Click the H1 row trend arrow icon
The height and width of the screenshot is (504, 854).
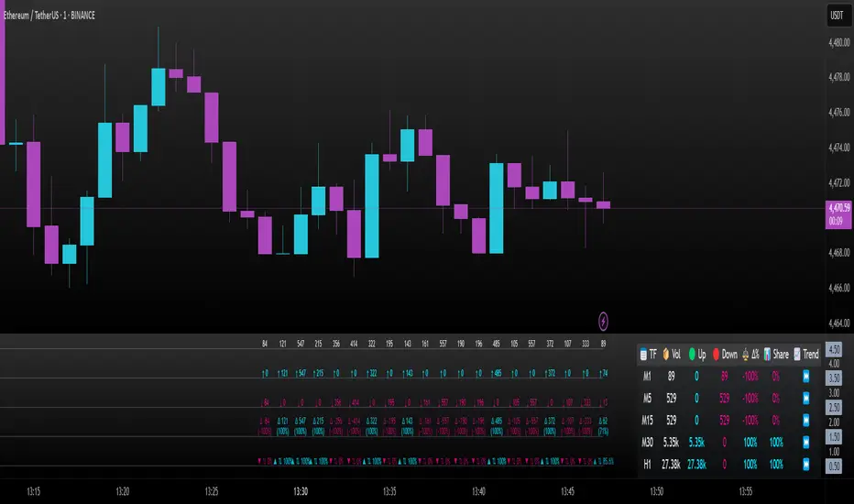(806, 466)
